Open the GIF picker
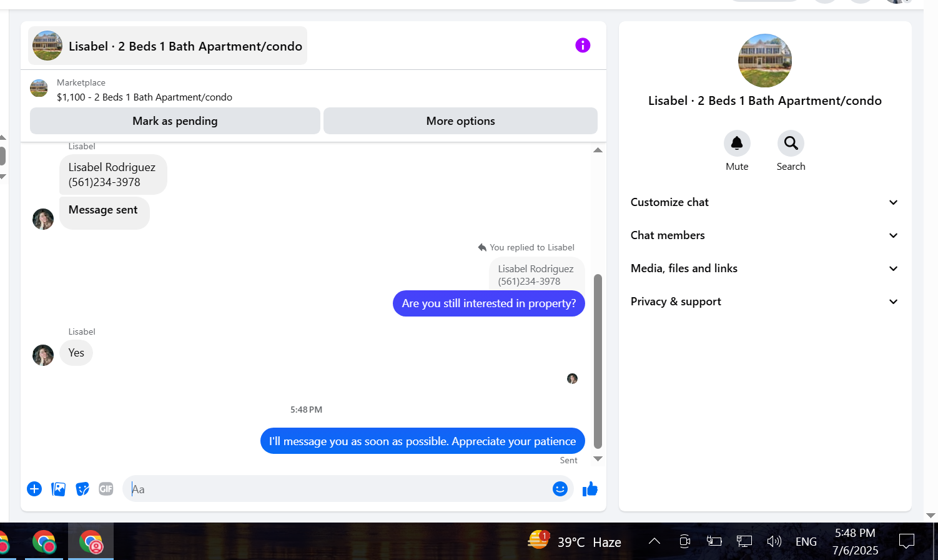The image size is (938, 560). point(106,489)
